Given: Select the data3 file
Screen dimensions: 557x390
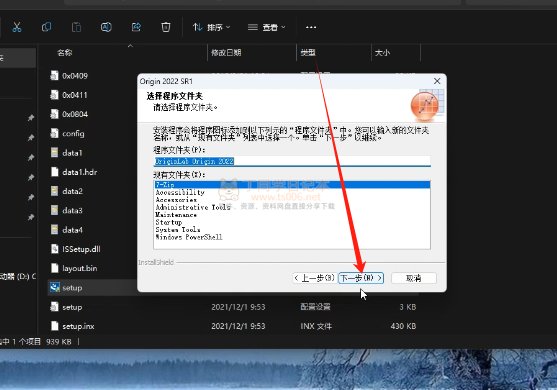Looking at the screenshot, I should (x=72, y=210).
